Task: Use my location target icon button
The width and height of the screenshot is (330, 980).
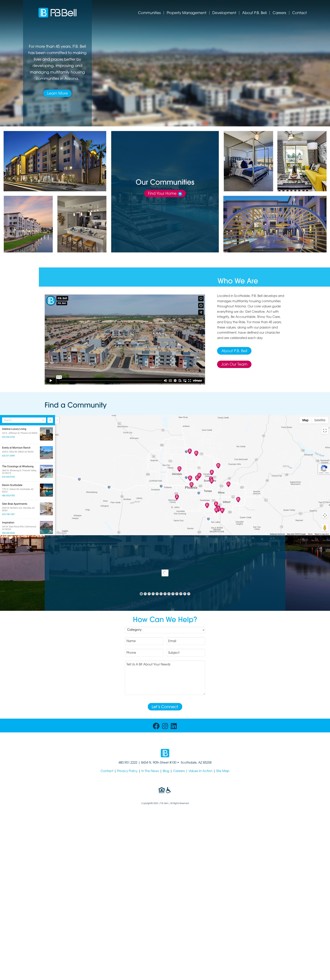Action: pyautogui.click(x=50, y=420)
